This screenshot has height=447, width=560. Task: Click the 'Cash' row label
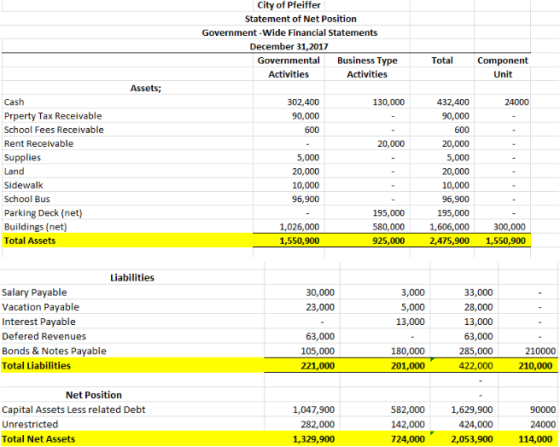[14, 102]
